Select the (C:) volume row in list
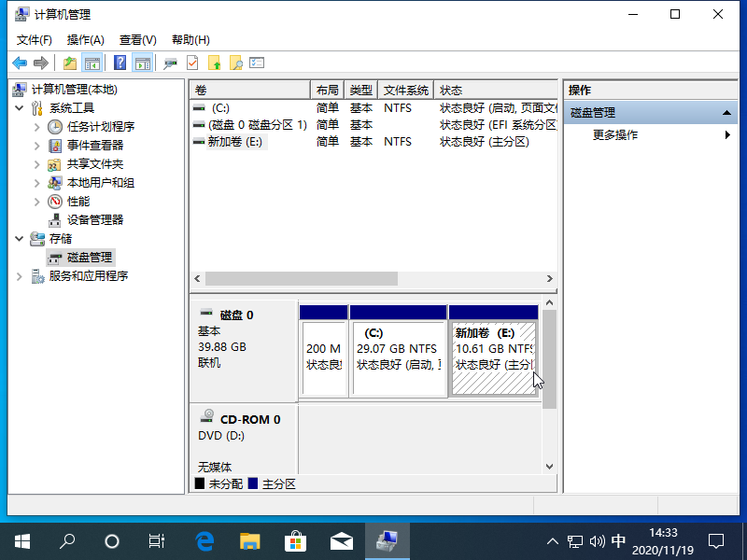Image resolution: width=747 pixels, height=560 pixels. (373, 108)
